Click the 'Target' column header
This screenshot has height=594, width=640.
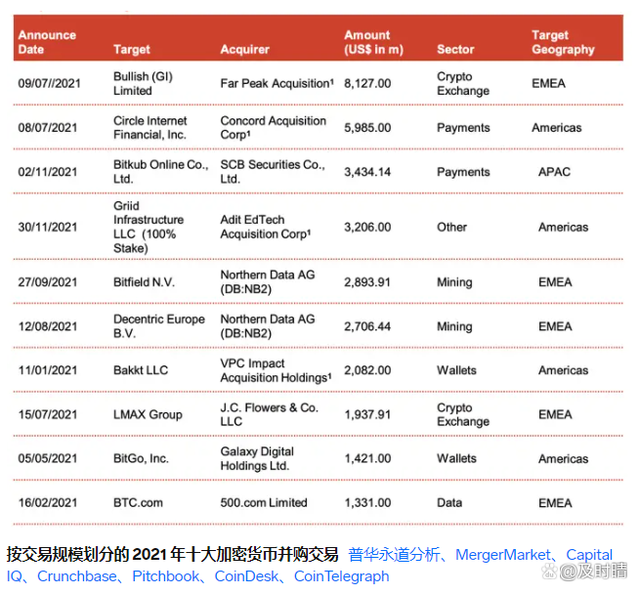click(131, 49)
